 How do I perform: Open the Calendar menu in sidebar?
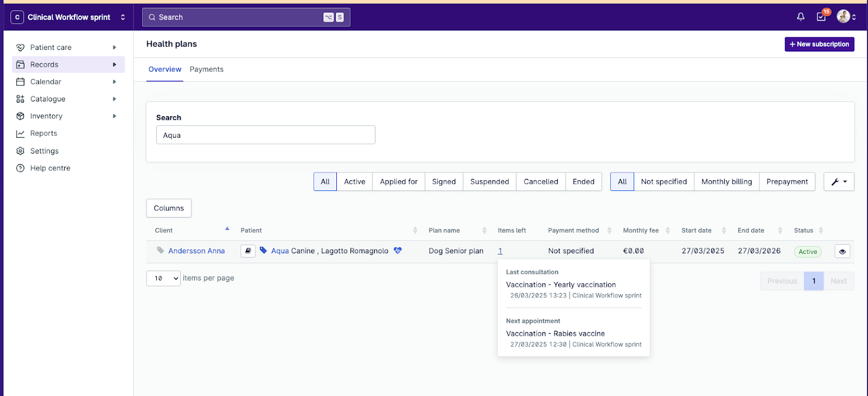[46, 82]
